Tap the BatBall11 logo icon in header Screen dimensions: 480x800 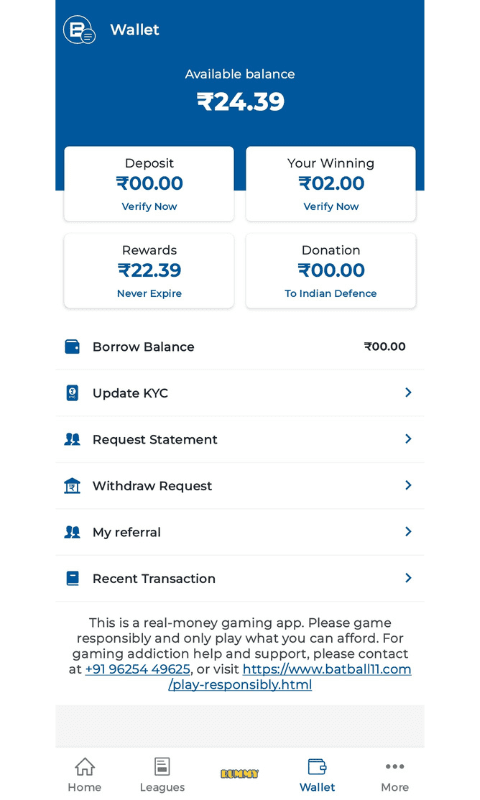pyautogui.click(x=79, y=30)
